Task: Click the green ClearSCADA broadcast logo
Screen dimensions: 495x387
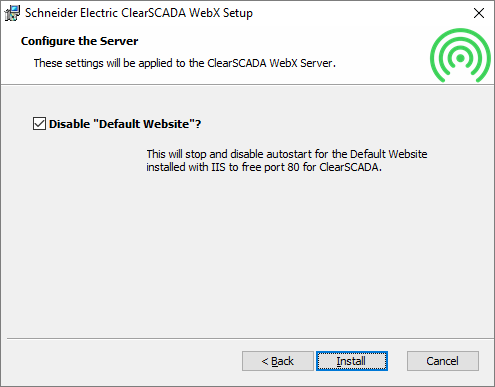Action: tap(460, 55)
